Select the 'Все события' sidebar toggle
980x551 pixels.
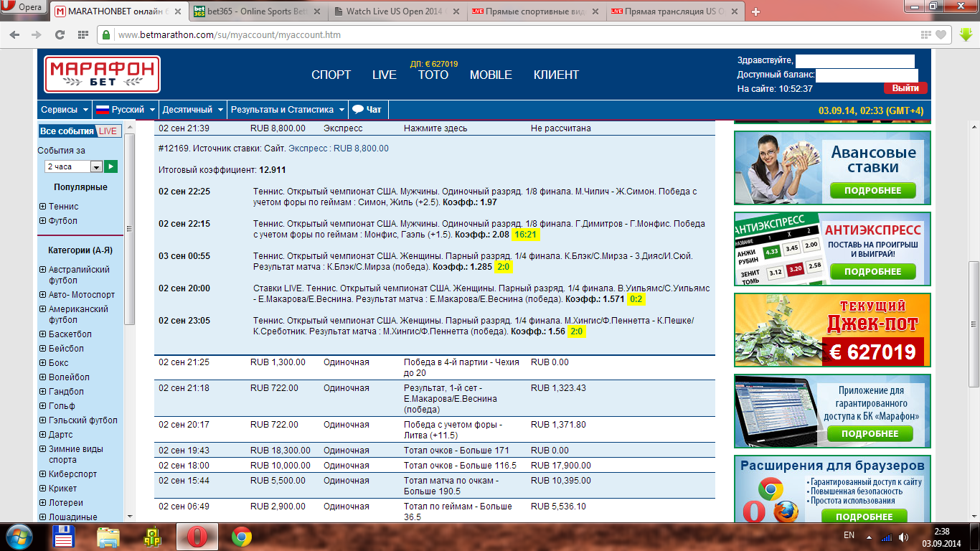click(67, 131)
